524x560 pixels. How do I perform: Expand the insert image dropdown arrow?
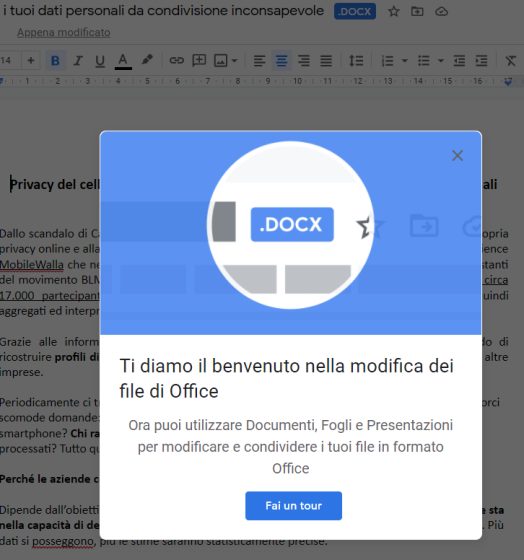point(234,60)
